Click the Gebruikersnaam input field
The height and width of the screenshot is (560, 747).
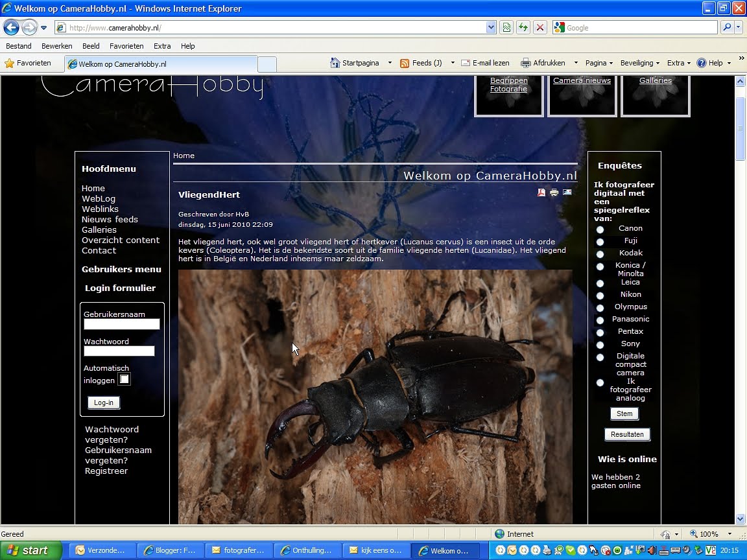[121, 324]
